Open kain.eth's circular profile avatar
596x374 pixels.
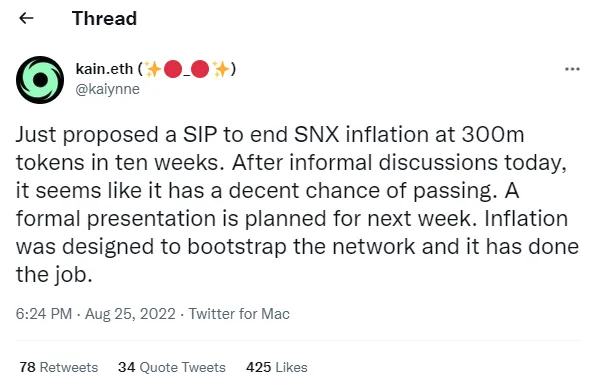pos(40,80)
